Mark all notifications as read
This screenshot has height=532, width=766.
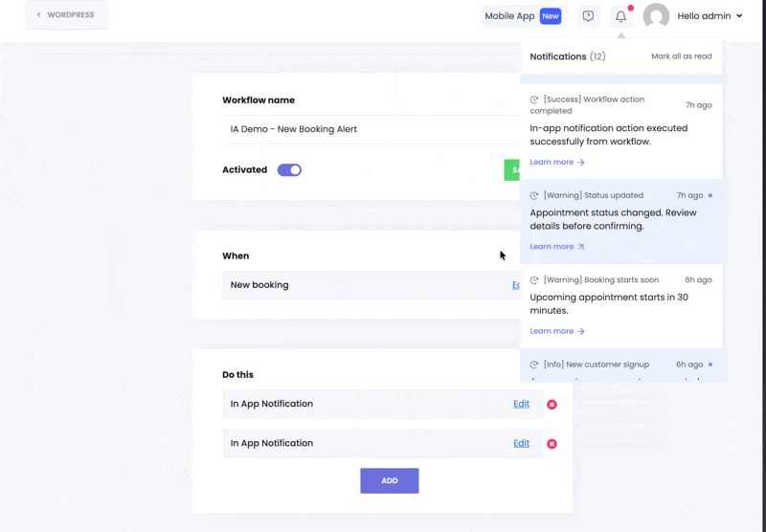(681, 56)
